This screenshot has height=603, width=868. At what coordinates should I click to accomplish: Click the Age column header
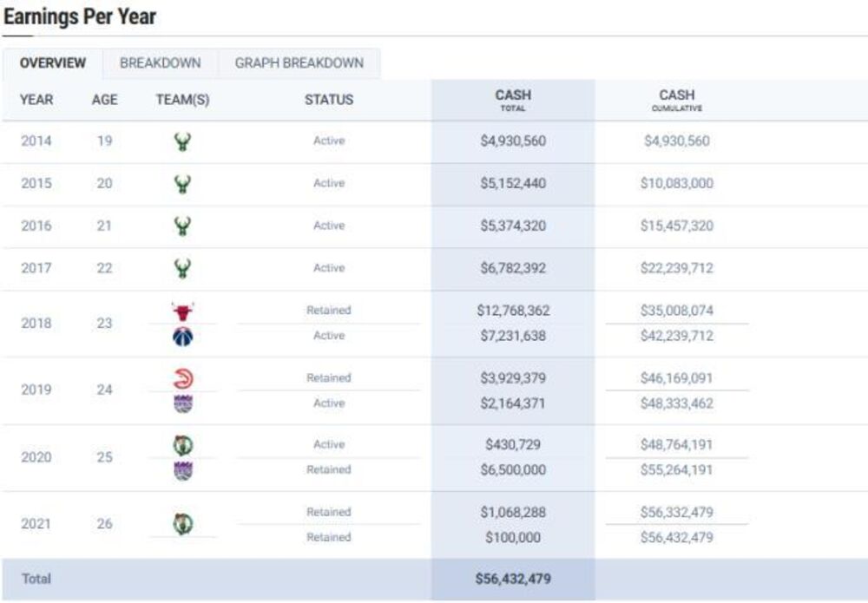point(104,100)
